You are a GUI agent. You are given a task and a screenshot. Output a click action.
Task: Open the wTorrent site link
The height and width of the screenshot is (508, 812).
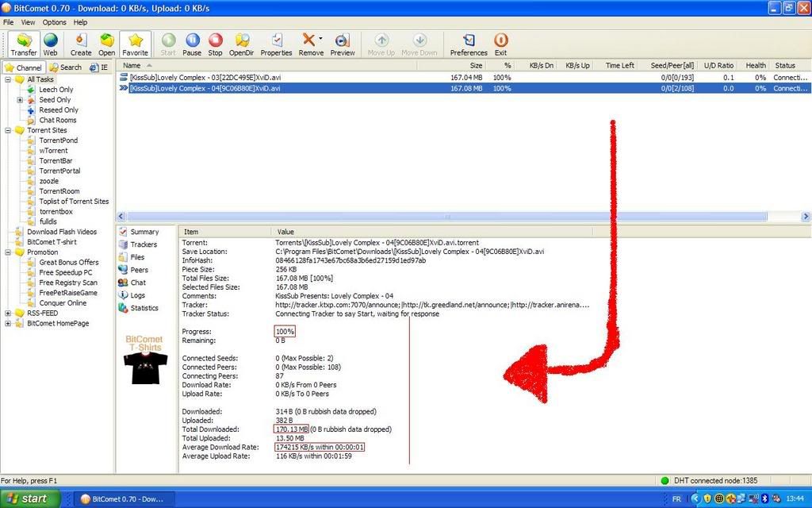53,151
